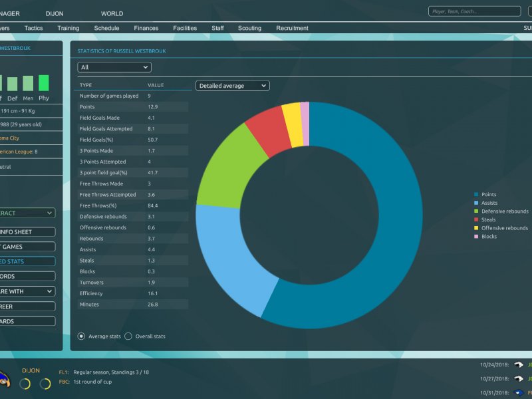532x399 pixels.
Task: Click the Player, Team, Coach search field
Action: coord(474,11)
